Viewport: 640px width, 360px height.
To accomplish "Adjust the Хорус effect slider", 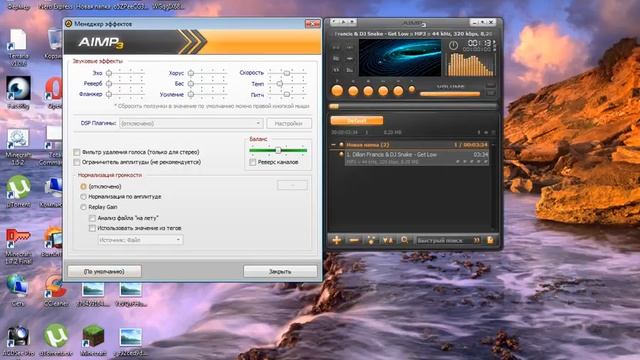I will click(207, 73).
